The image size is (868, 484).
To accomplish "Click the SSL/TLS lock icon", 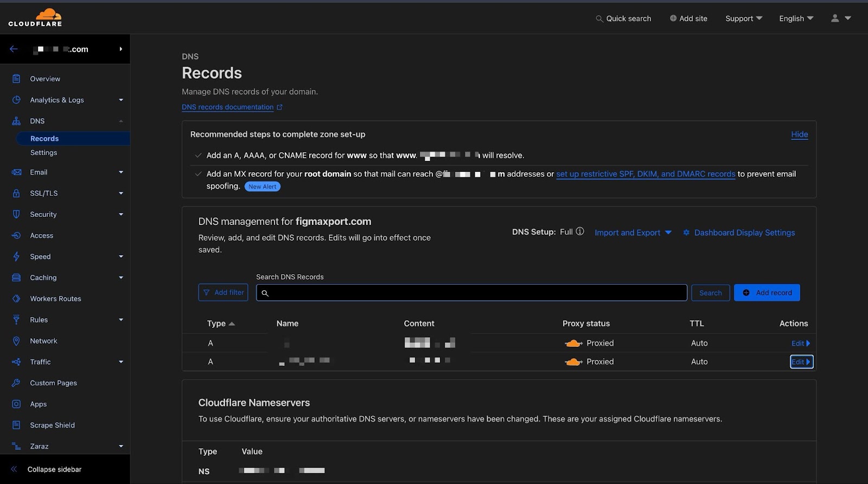I will 16,193.
